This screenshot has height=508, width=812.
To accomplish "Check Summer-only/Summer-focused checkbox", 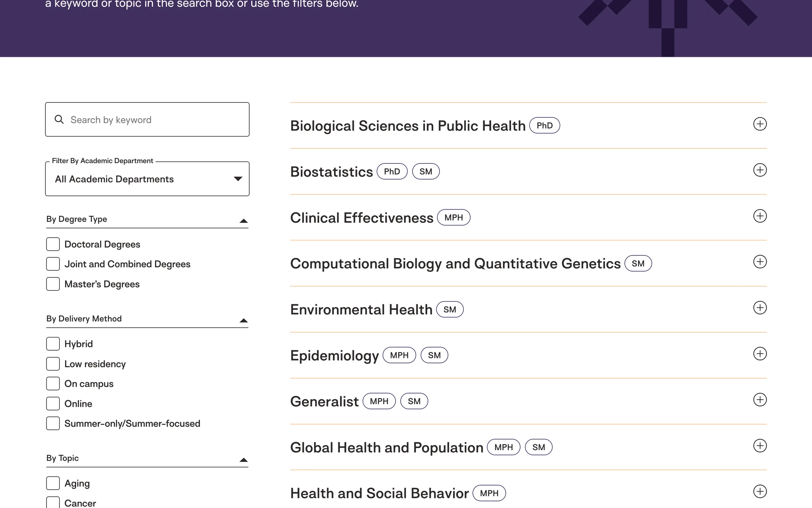I will [53, 423].
